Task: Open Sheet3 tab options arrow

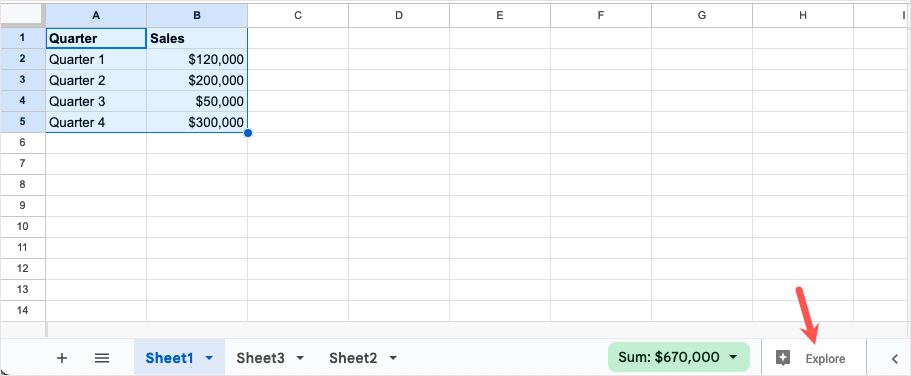Action: [x=300, y=359]
